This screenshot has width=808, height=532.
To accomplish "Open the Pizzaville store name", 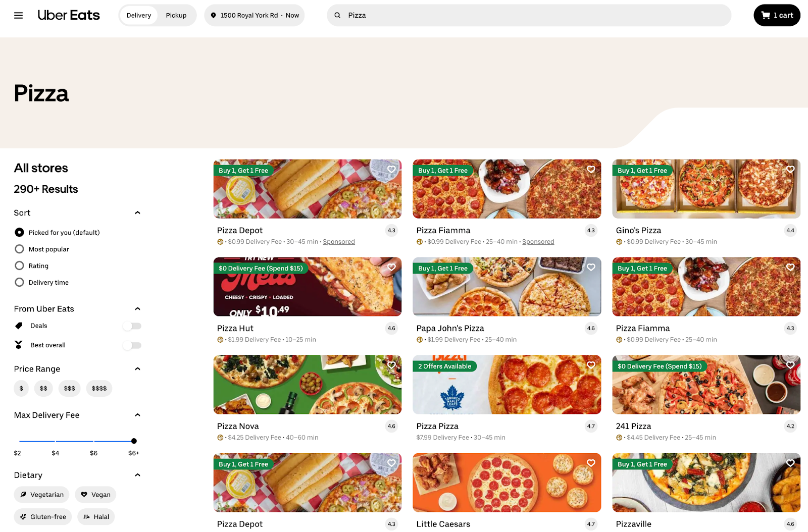I will (634, 524).
